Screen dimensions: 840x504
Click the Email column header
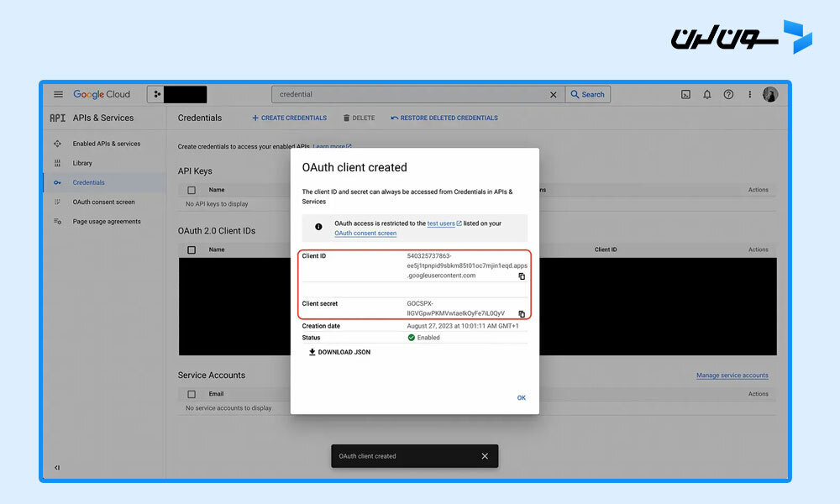[217, 394]
